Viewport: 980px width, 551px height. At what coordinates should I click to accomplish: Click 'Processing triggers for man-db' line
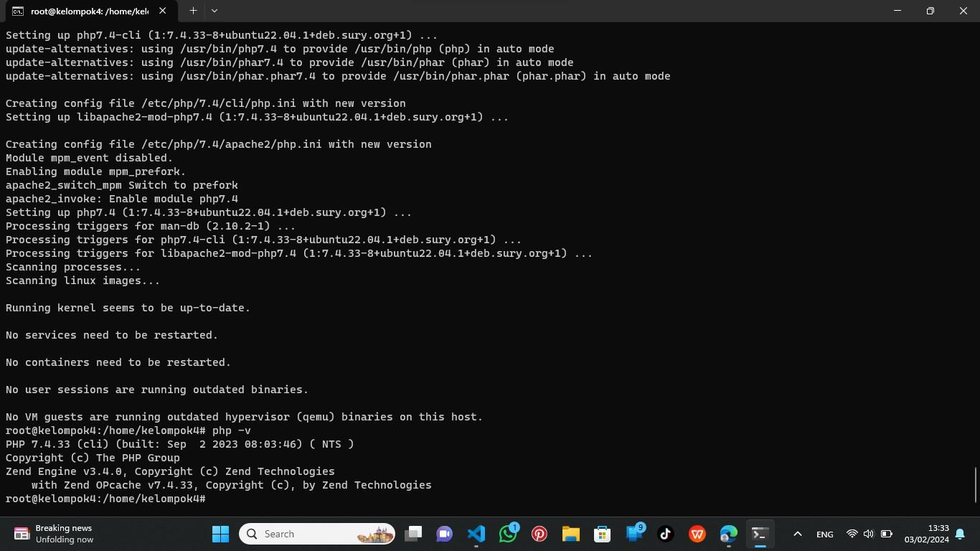(x=151, y=226)
